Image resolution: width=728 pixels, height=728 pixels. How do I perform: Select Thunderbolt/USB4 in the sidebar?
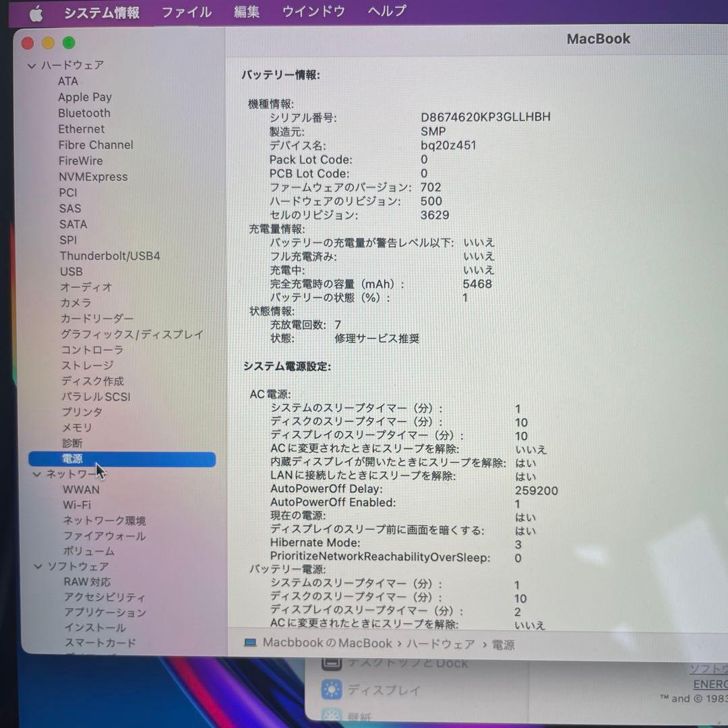click(110, 255)
